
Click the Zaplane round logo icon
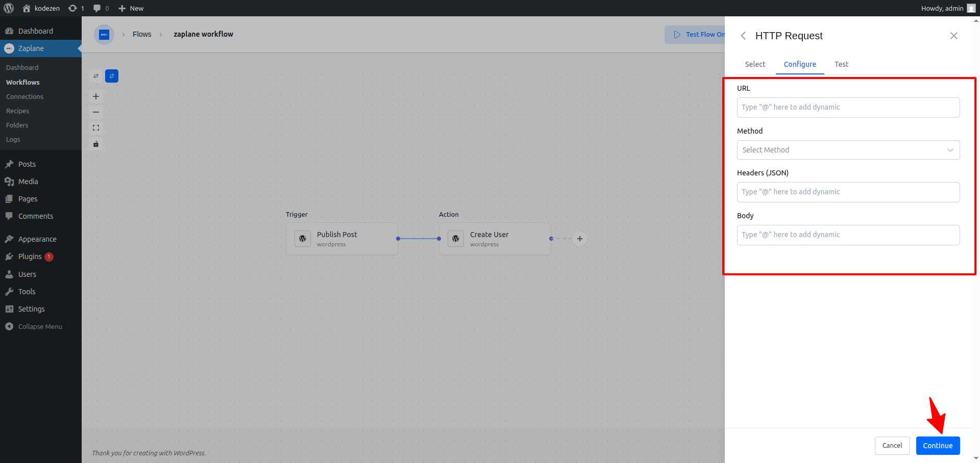104,35
